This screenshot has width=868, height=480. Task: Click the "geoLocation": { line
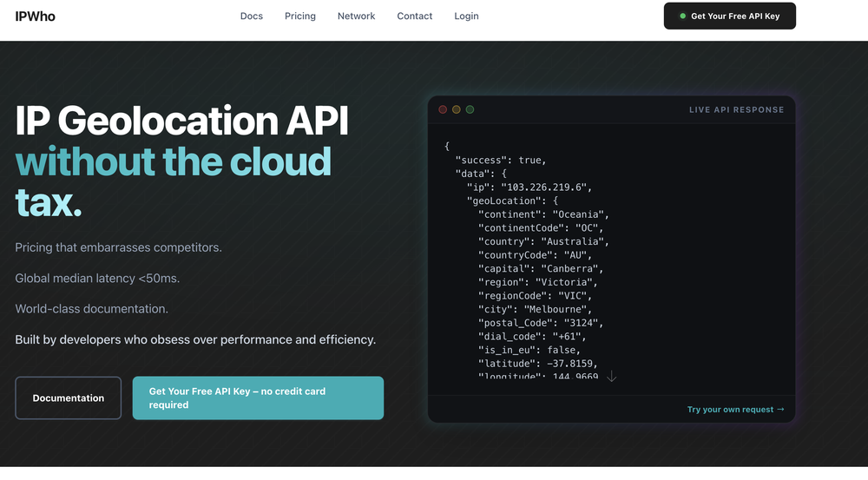point(512,201)
